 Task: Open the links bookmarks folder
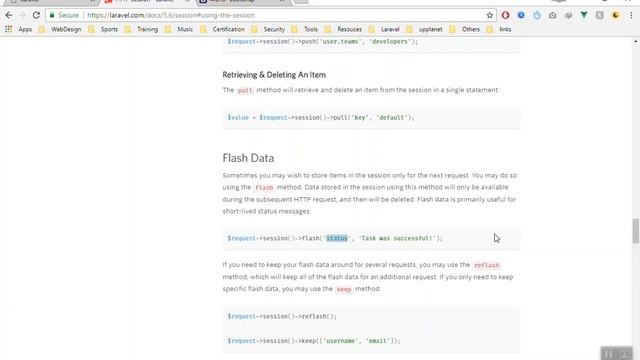(500, 29)
